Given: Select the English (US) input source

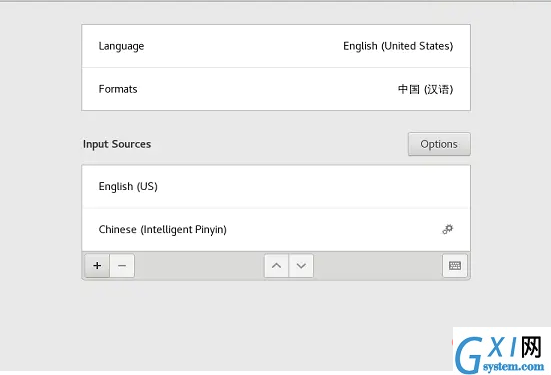Looking at the screenshot, I should (276, 187).
